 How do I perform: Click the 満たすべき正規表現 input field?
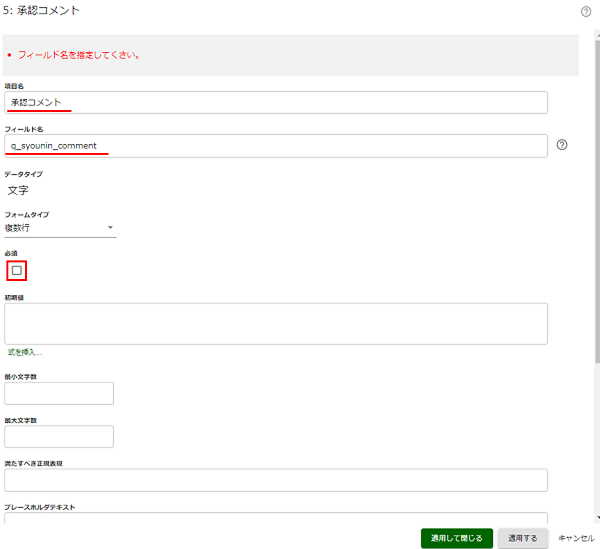[276, 480]
